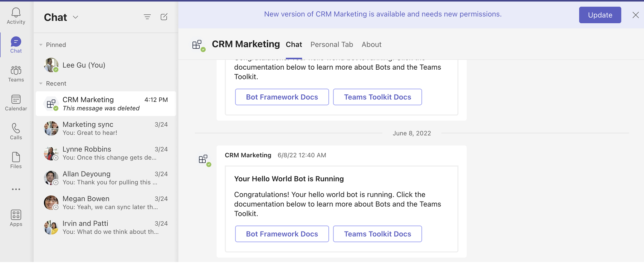This screenshot has width=644, height=263.
Task: Select the Lee Gu (You) pinned chat
Action: pyautogui.click(x=106, y=65)
